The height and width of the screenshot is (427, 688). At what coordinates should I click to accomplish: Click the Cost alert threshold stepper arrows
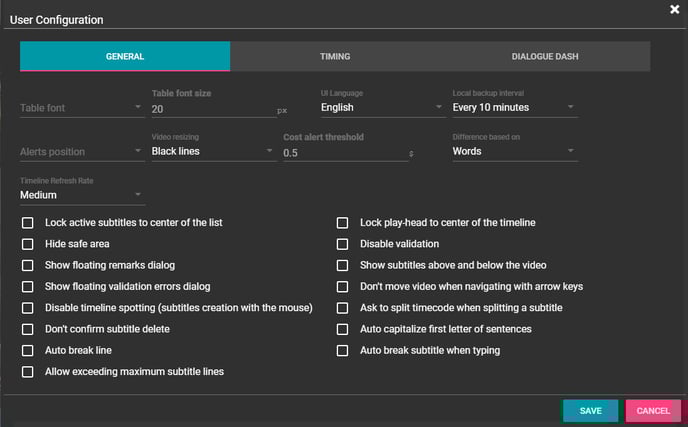412,154
